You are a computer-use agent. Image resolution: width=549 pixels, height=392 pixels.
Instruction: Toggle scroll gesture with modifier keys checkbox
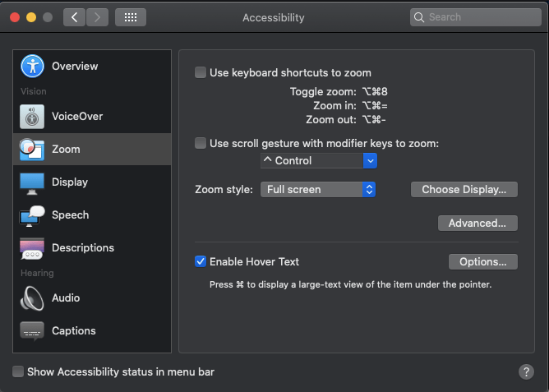tap(201, 143)
